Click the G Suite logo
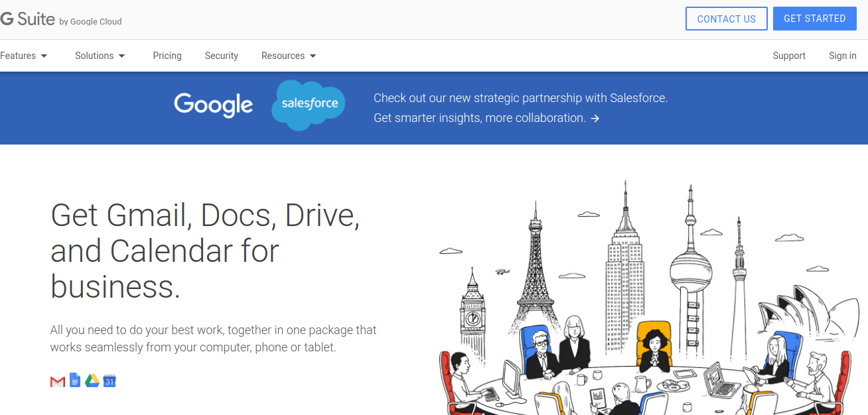Viewport: 868px width, 415px height. (27, 19)
